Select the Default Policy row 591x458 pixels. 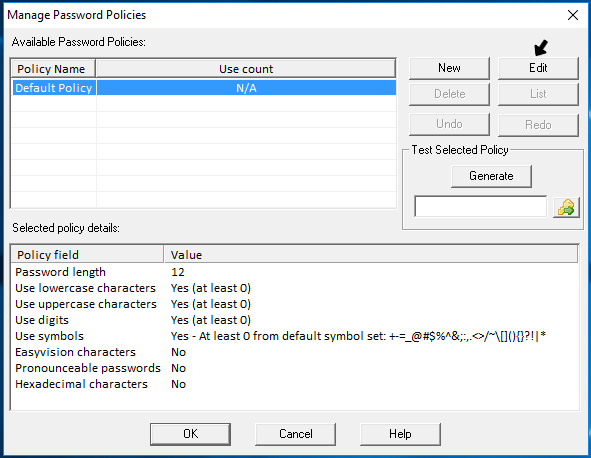click(204, 88)
